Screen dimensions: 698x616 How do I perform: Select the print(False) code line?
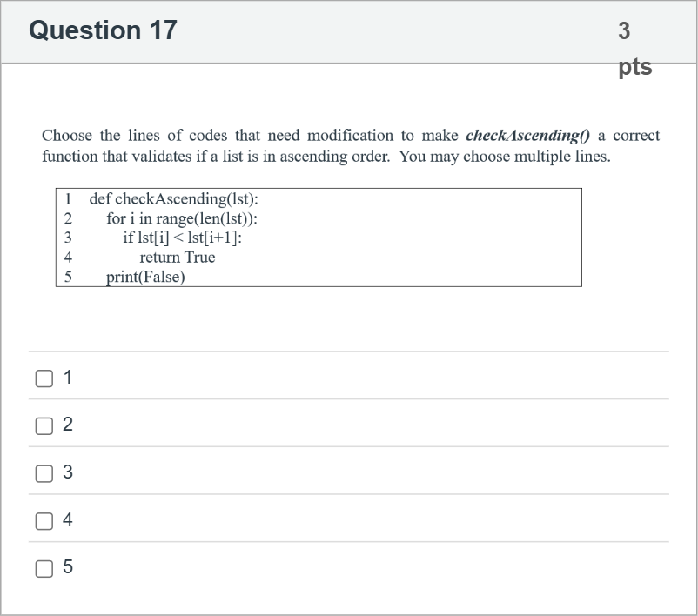click(144, 277)
